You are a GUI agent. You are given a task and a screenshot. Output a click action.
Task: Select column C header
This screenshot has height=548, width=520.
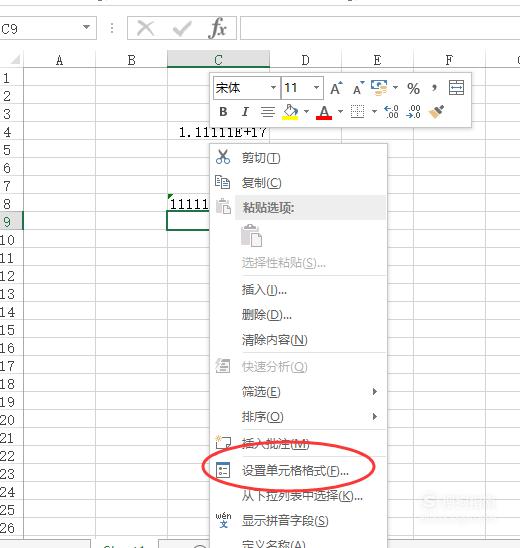[x=218, y=59]
